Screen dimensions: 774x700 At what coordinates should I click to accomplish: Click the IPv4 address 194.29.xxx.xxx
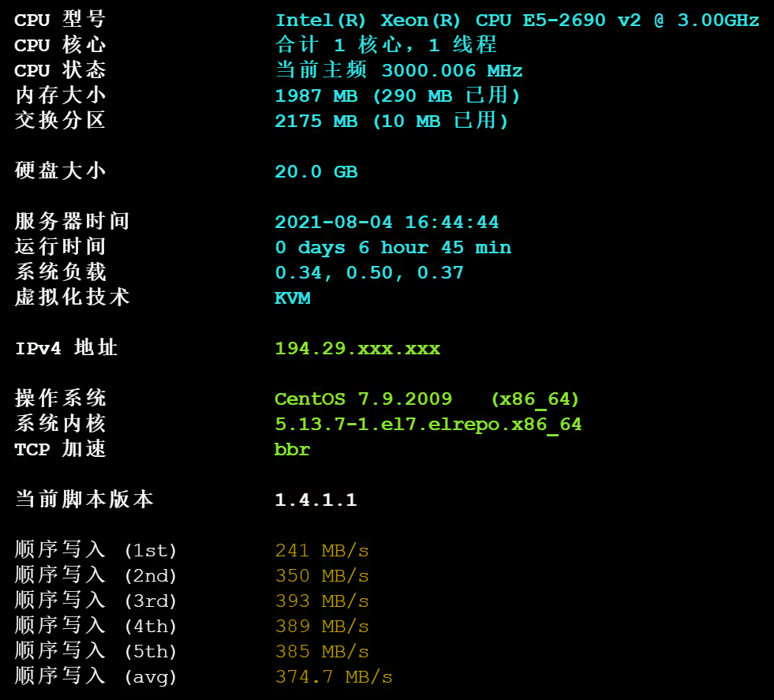357,349
